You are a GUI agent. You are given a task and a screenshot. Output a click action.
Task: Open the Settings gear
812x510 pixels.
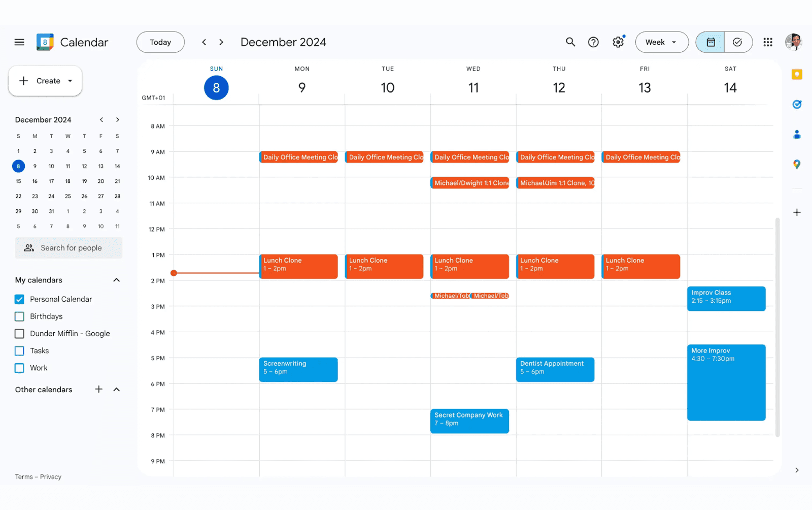(x=618, y=42)
